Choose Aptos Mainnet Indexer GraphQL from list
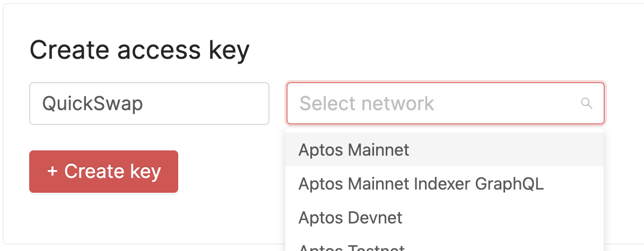This screenshot has height=251, width=644. (x=421, y=184)
